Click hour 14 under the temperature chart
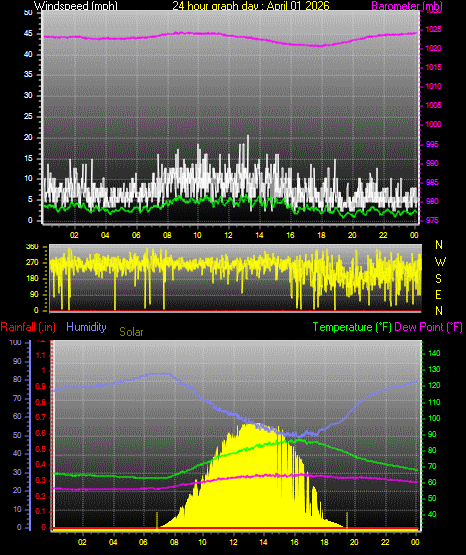 click(x=263, y=542)
